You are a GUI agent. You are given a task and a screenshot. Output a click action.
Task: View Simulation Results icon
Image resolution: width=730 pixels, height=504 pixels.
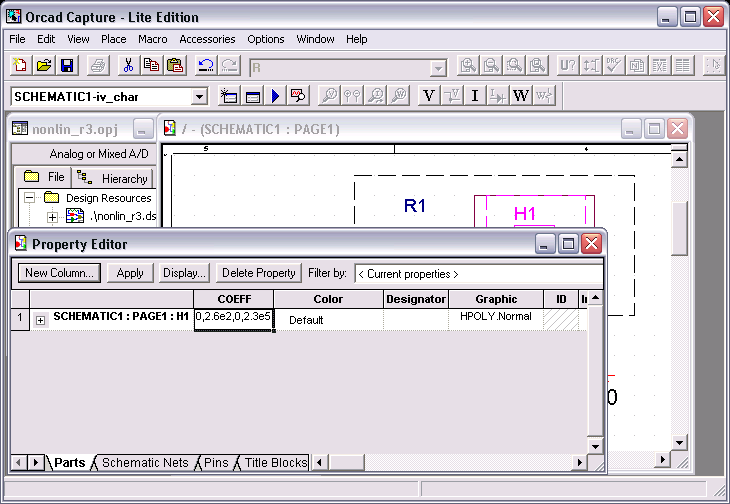pyautogui.click(x=298, y=96)
